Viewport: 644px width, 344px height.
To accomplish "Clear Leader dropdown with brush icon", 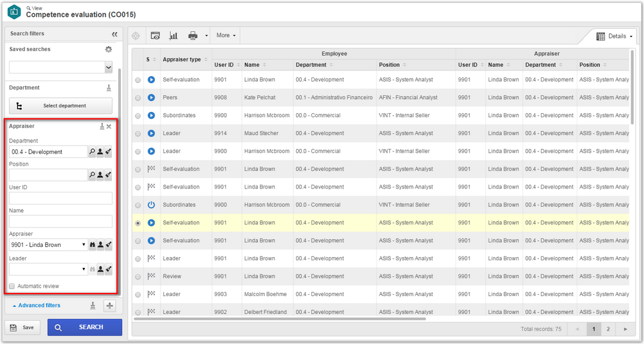I will [x=108, y=269].
